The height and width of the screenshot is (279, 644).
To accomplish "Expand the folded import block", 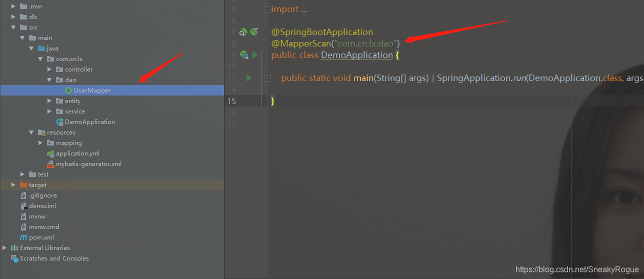I will point(267,9).
